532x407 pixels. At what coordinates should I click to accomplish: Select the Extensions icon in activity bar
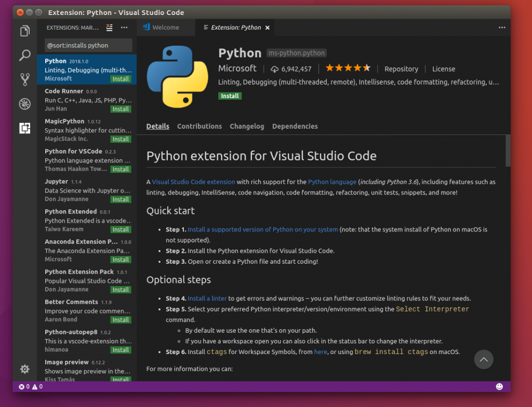(x=24, y=128)
